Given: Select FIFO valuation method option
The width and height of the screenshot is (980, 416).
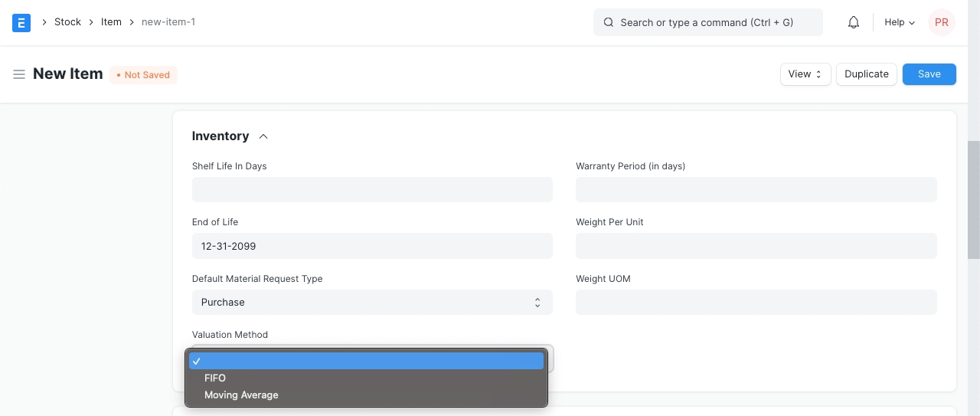Looking at the screenshot, I should click(215, 378).
